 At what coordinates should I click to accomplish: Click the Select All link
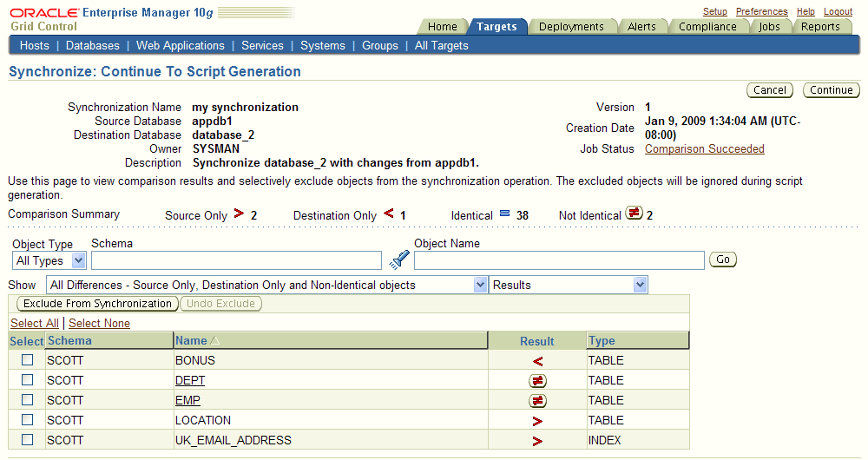pyautogui.click(x=35, y=323)
